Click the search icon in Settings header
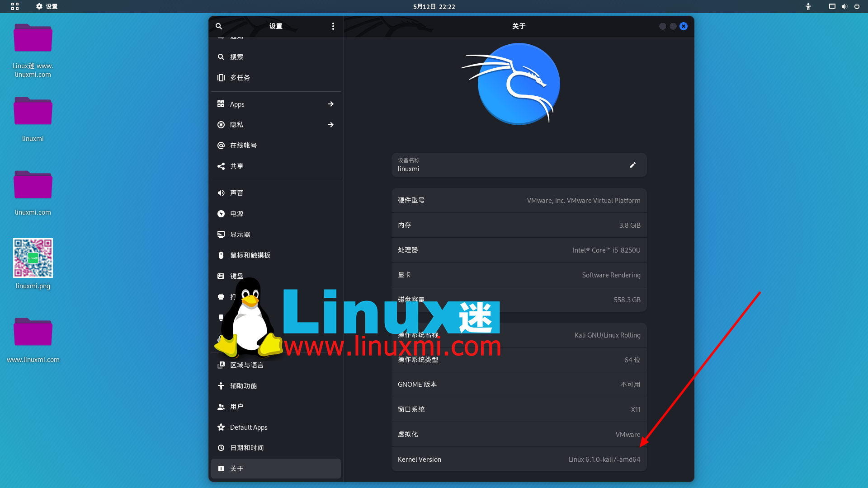The height and width of the screenshot is (488, 868). pos(219,26)
